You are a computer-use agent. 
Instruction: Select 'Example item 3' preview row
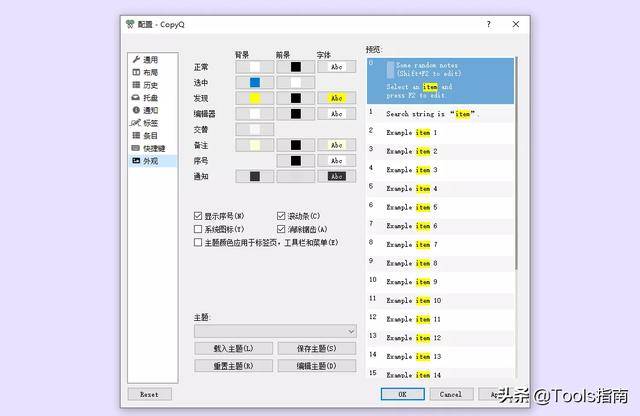440,170
